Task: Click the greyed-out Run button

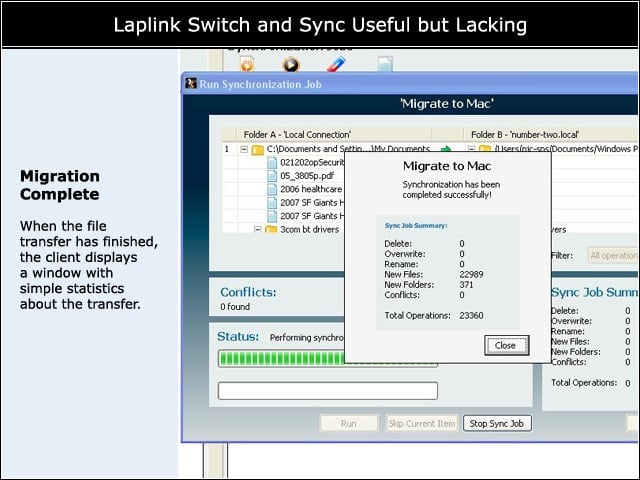Action: coord(349,423)
